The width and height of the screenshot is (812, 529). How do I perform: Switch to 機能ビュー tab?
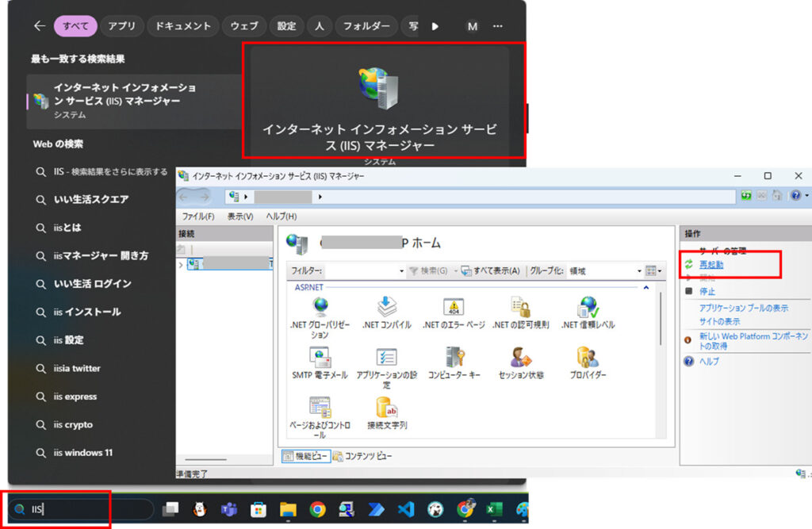[x=306, y=456]
